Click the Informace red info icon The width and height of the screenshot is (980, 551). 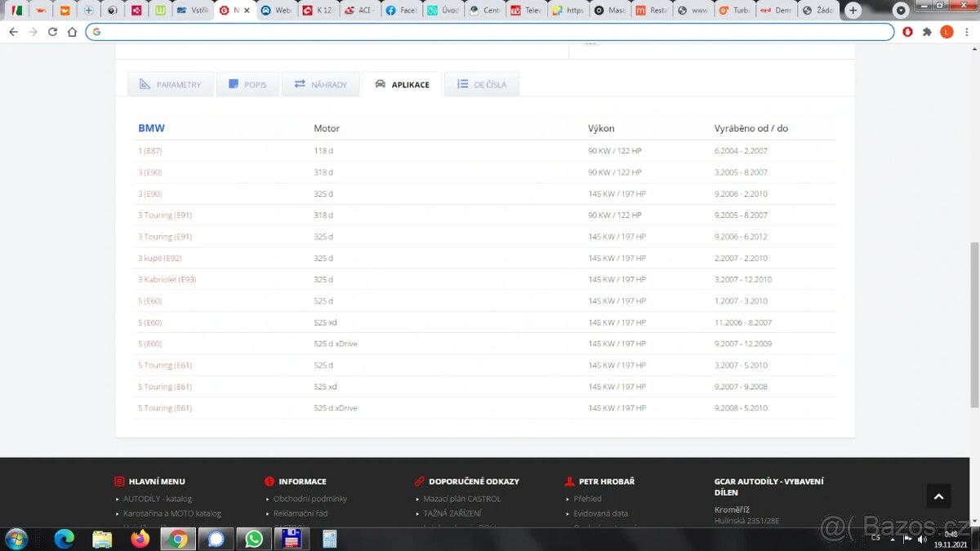coord(269,482)
